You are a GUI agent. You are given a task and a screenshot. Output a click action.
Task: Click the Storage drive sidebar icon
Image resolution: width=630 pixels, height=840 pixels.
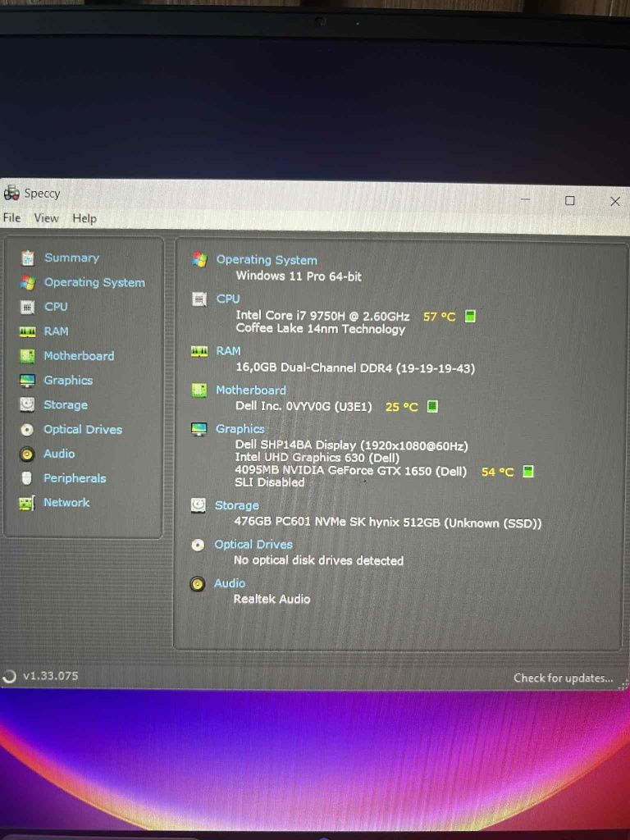[x=27, y=404]
